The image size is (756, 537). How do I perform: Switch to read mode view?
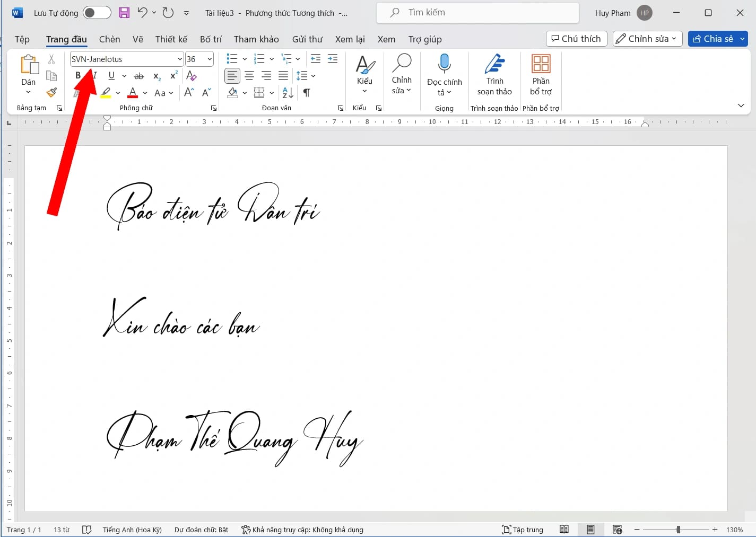point(564,529)
